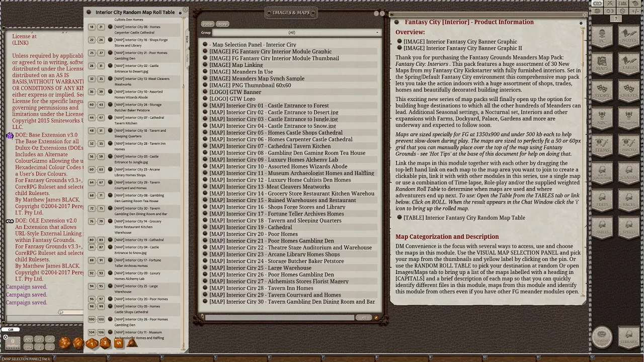
Task: Open Interior Fantasy City Banner Graphic II link
Action: coord(462,48)
